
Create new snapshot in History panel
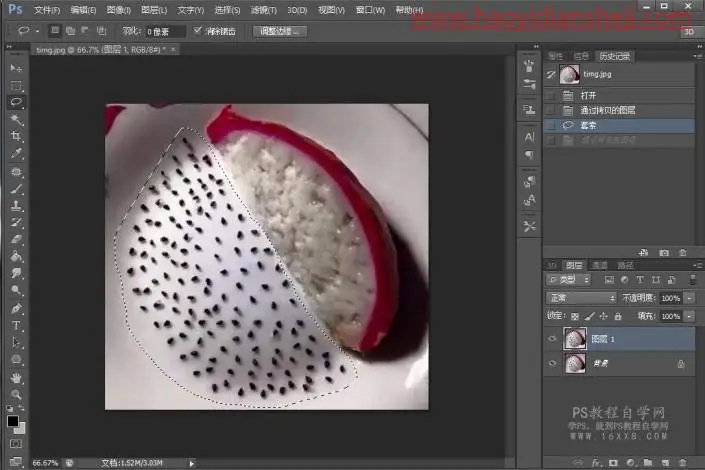click(664, 253)
